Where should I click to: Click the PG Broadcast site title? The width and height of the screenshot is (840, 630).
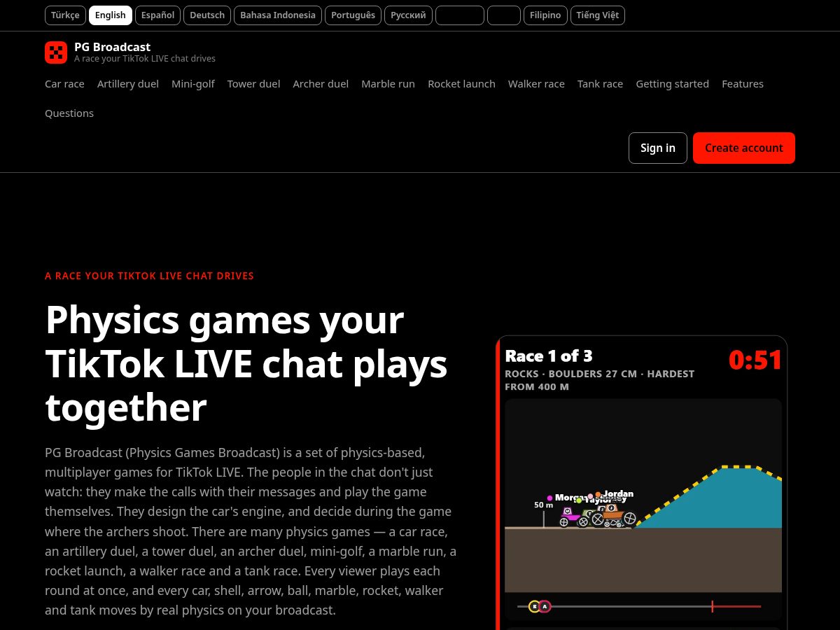tap(112, 47)
